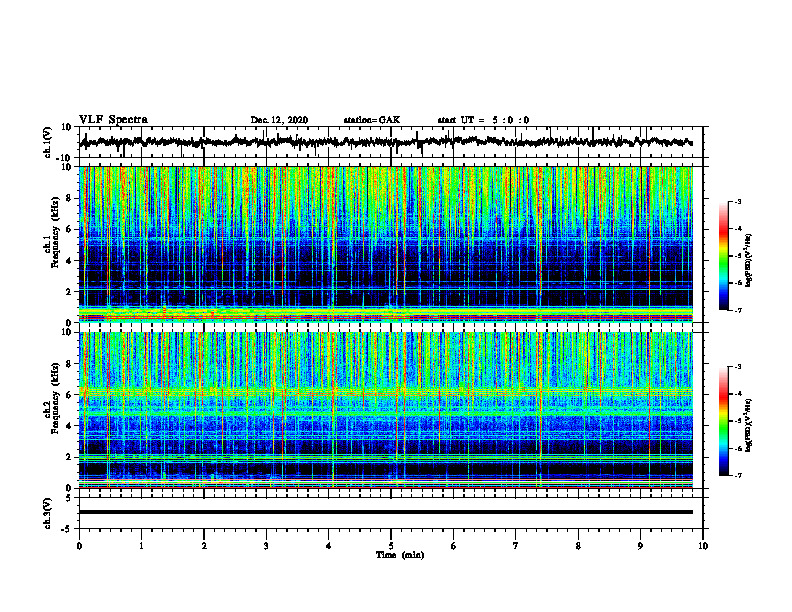The height and width of the screenshot is (612, 792).
Task: Click the ch.1 voltage waveform trace
Action: (386, 142)
